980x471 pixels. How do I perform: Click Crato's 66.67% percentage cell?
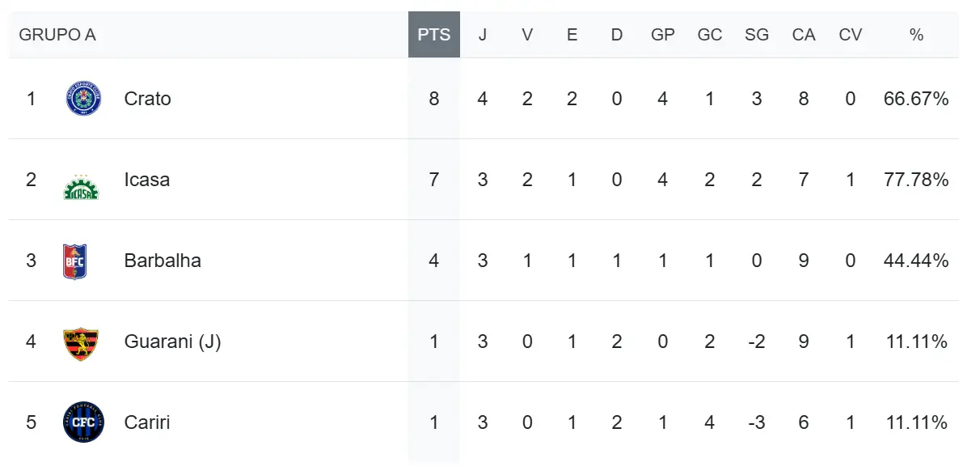point(916,99)
